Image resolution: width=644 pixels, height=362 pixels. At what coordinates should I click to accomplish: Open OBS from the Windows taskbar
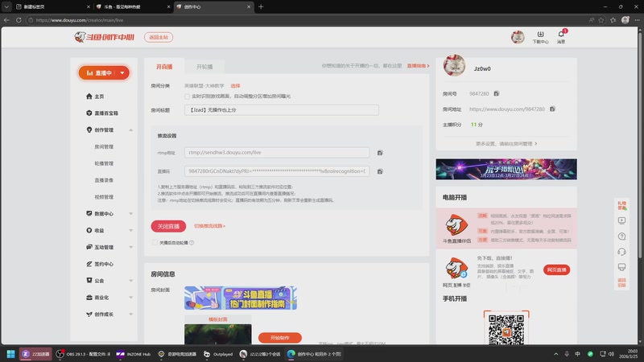[x=84, y=354]
